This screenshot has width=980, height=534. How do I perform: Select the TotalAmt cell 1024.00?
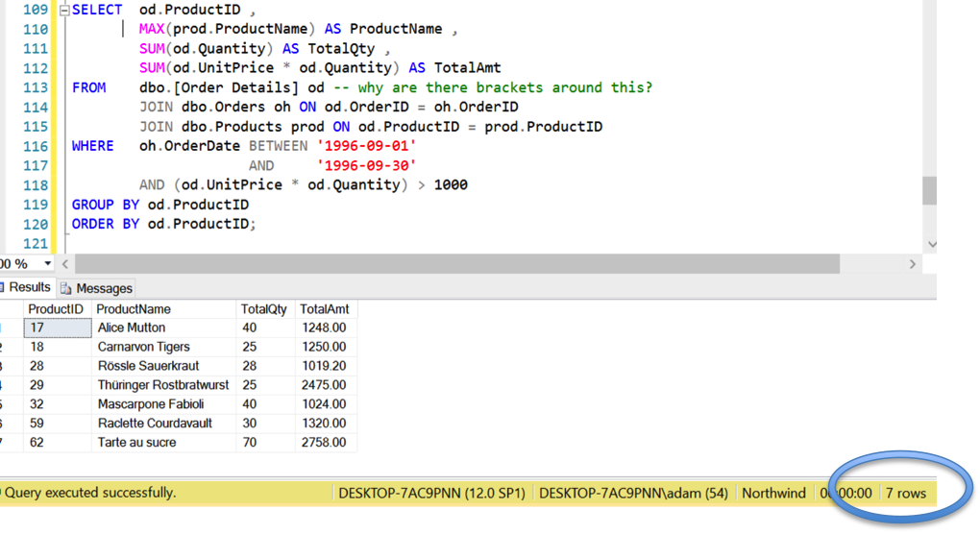tap(326, 404)
